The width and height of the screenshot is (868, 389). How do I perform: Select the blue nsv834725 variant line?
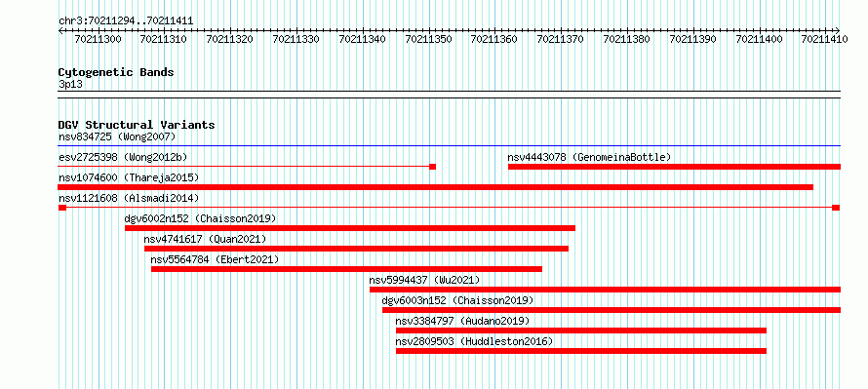(x=450, y=146)
